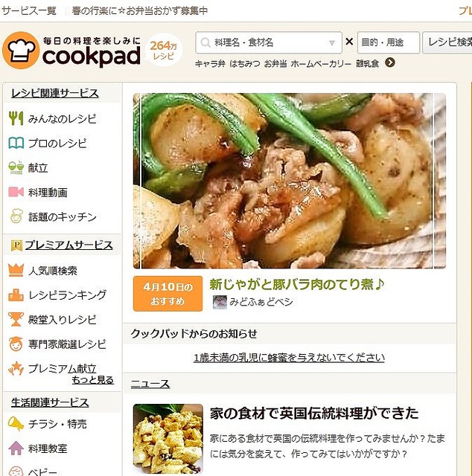Click the キャラ弁 keyword link
The image size is (472, 476).
210,63
